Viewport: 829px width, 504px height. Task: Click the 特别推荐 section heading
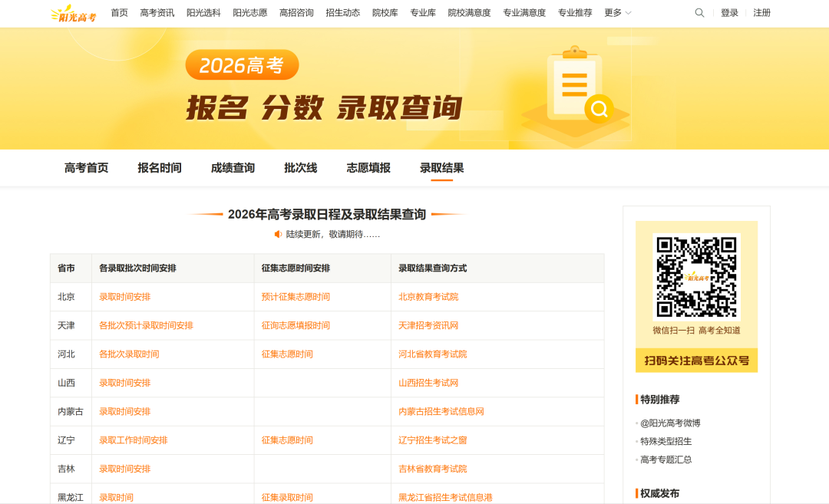point(660,400)
